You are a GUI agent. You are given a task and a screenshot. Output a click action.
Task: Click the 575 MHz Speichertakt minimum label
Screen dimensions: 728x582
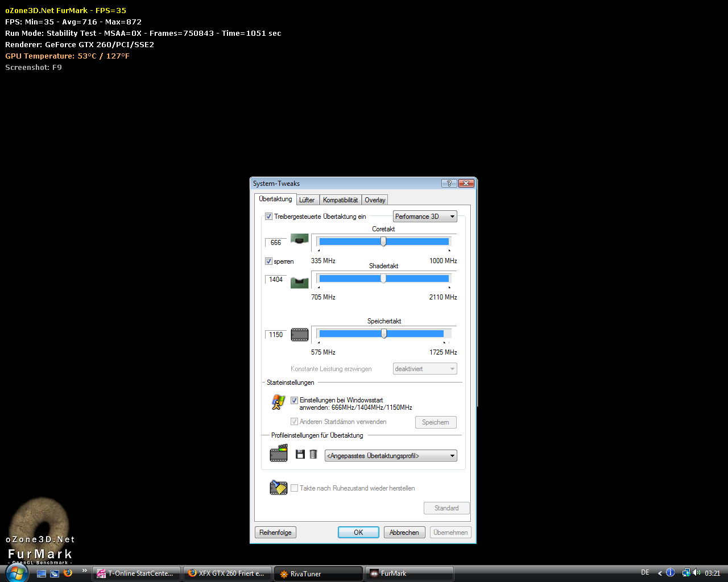323,352
